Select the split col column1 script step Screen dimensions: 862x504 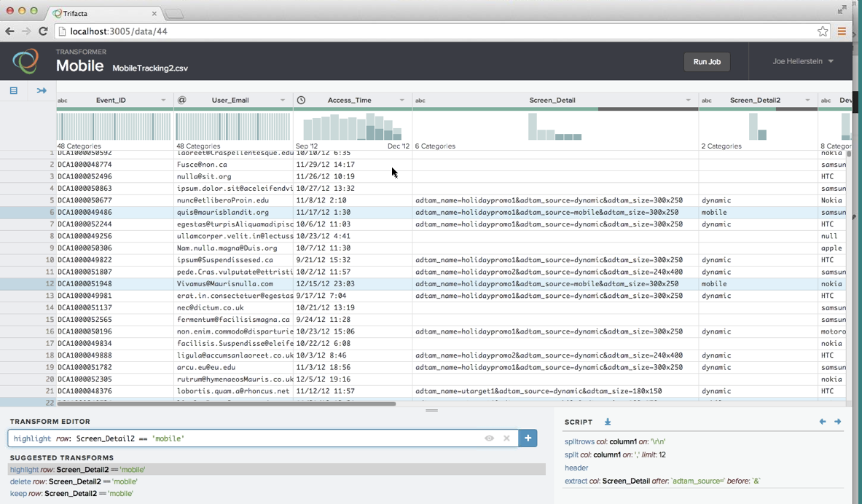(615, 454)
